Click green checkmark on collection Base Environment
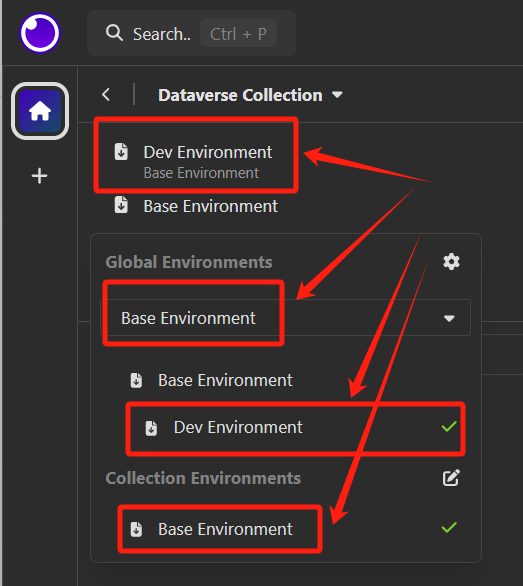This screenshot has width=523, height=586. click(449, 527)
